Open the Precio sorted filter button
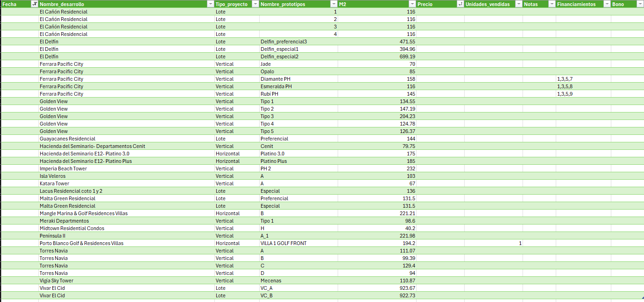The image size is (644, 302). tap(460, 4)
